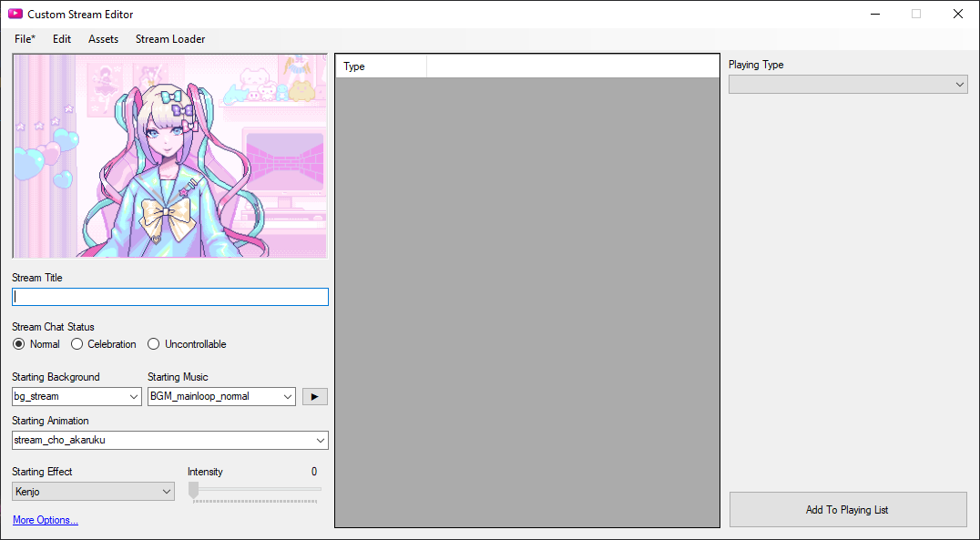Select the Normal chat status
Viewport: 980px width, 540px height.
pyautogui.click(x=19, y=344)
